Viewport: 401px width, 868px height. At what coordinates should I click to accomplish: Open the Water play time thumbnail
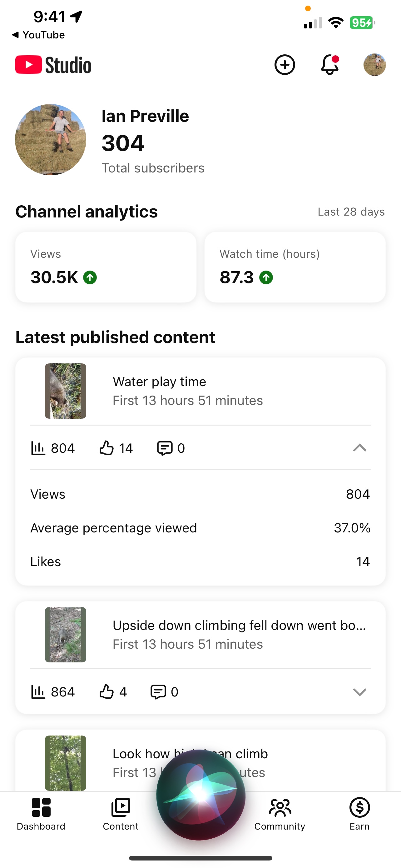(66, 391)
